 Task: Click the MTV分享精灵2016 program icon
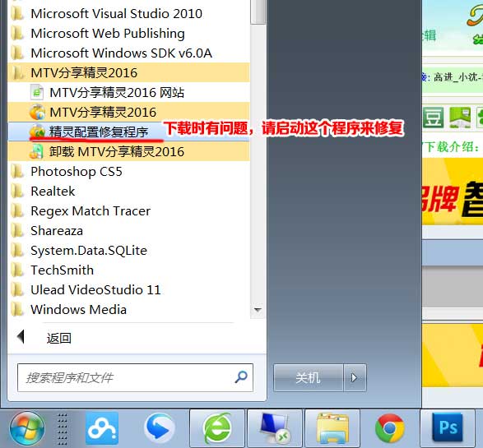point(37,112)
